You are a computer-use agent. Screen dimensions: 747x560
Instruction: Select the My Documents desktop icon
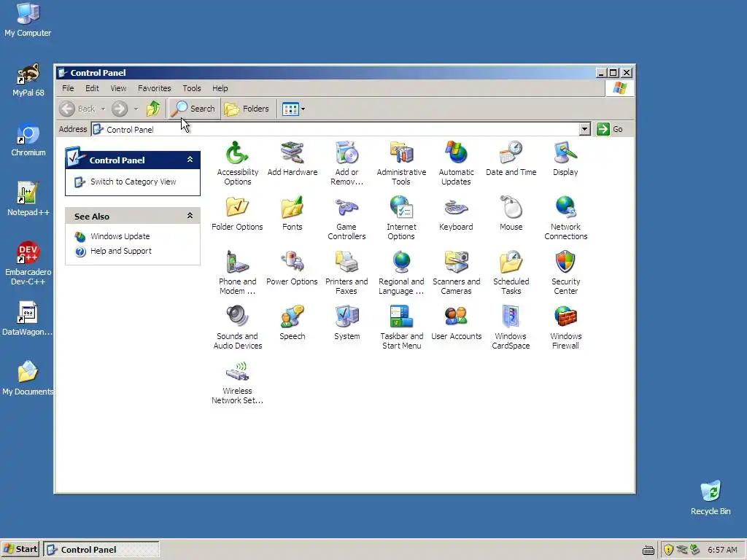tap(28, 378)
